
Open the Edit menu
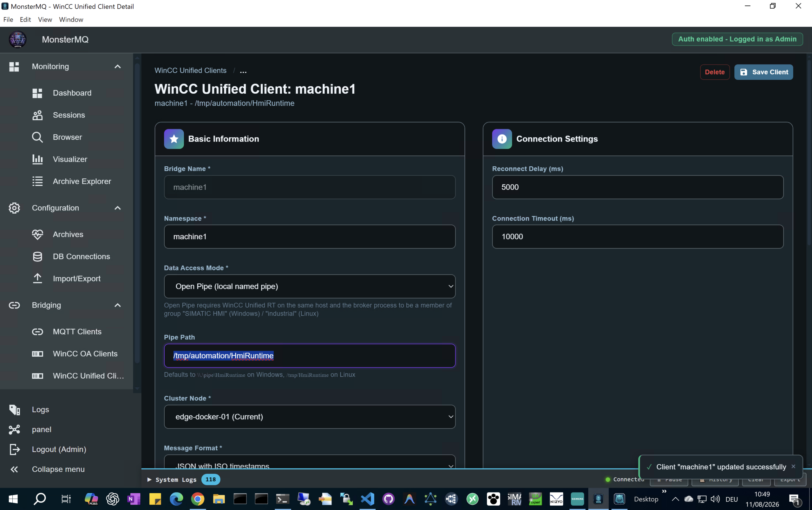[25, 20]
